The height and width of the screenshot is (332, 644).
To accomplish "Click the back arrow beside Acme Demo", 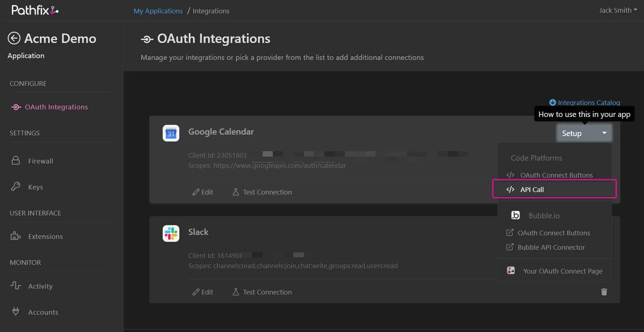I will tap(14, 38).
